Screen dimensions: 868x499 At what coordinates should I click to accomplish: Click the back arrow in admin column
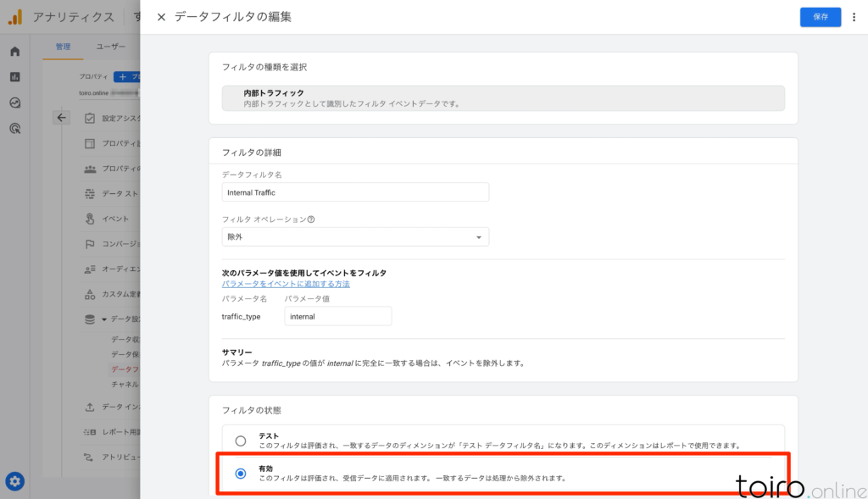61,118
